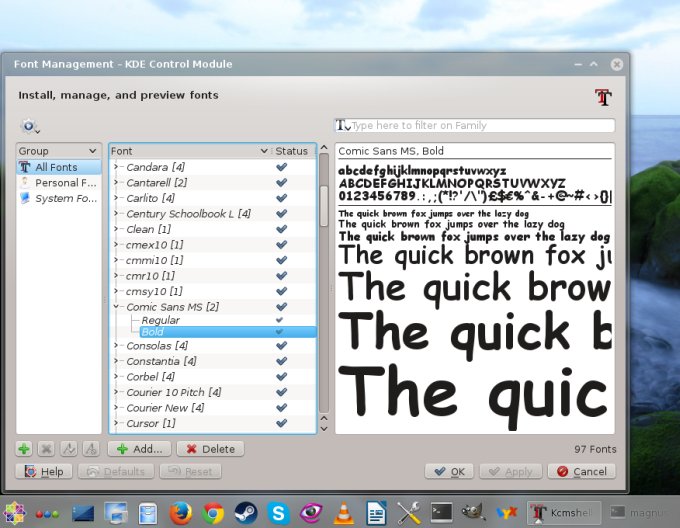Open the show desktop blue icon in taskbar

click(83, 513)
